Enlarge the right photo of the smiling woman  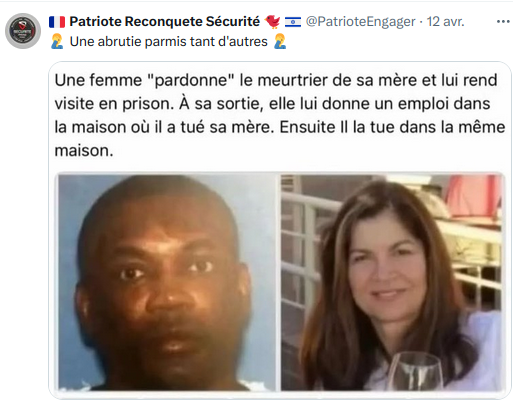pyautogui.click(x=391, y=282)
